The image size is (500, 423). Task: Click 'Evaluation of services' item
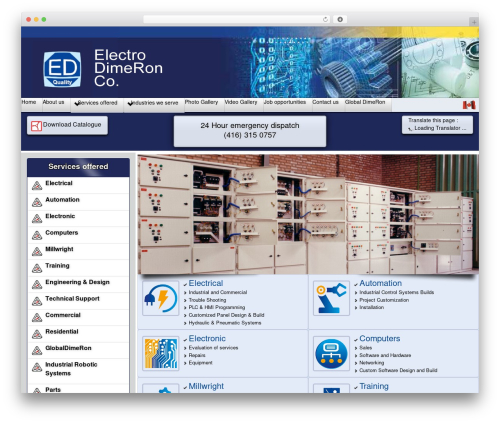click(x=213, y=348)
